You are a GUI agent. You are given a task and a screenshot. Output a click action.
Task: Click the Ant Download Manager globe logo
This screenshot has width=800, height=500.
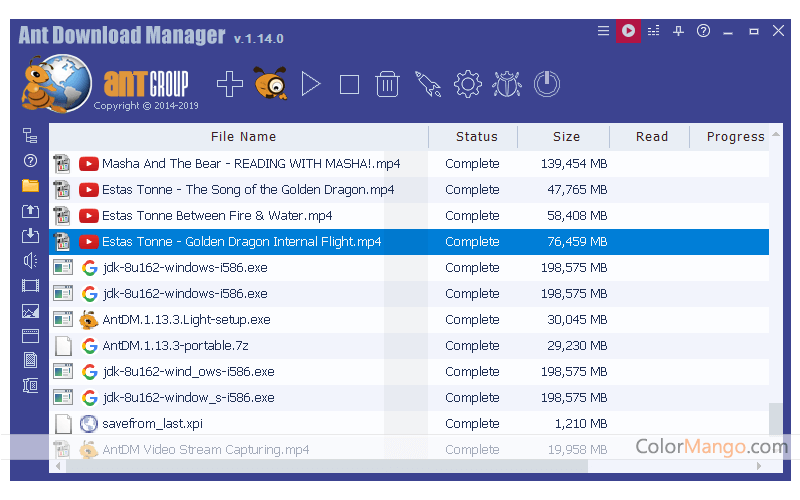click(x=57, y=84)
